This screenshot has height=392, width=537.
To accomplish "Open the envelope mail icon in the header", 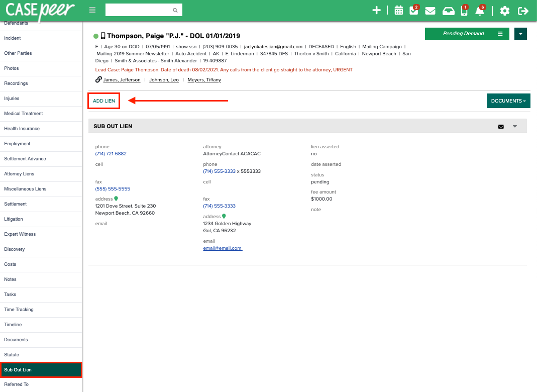I will click(430, 10).
